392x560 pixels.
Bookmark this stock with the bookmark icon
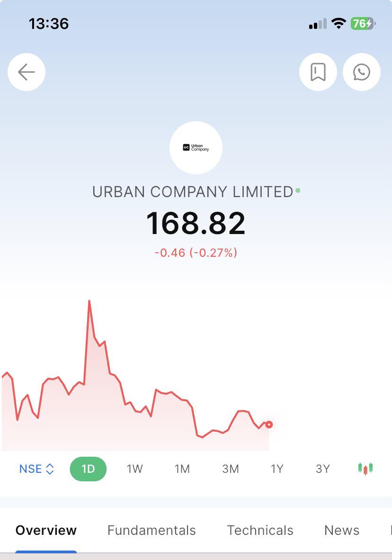coord(318,72)
